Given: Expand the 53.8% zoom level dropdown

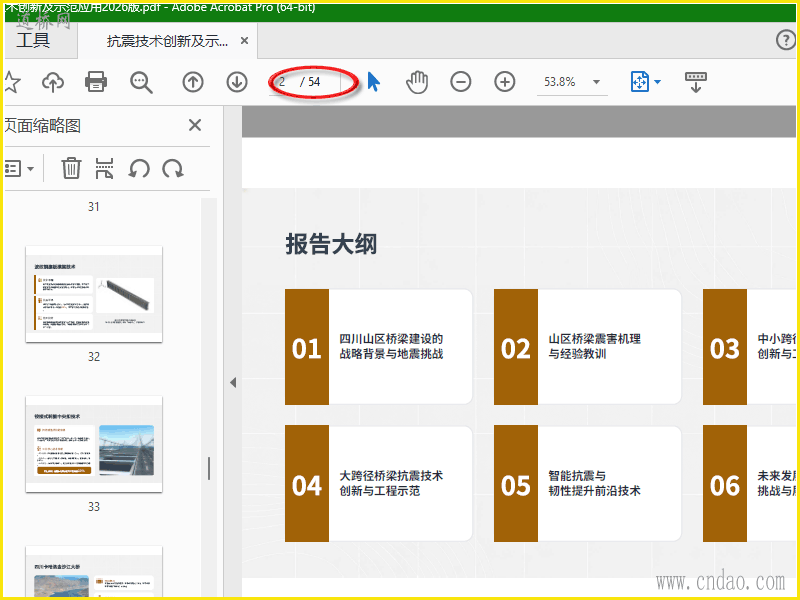Looking at the screenshot, I should 596,82.
